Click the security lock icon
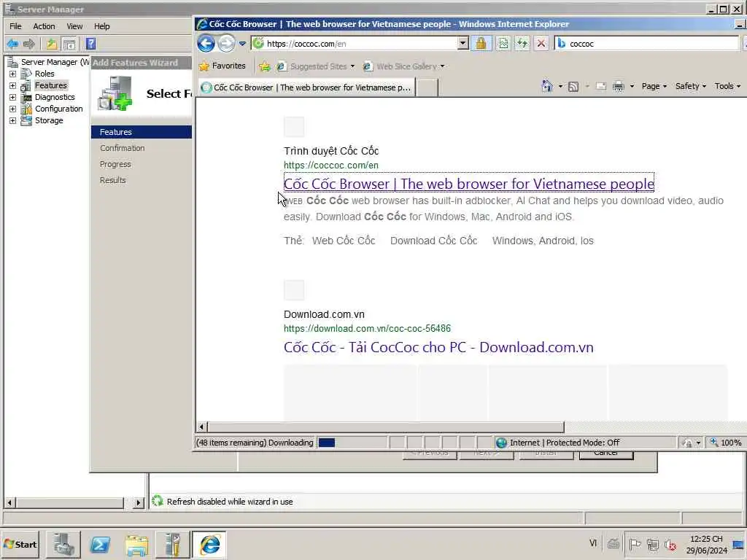This screenshot has height=560, width=747. click(481, 43)
